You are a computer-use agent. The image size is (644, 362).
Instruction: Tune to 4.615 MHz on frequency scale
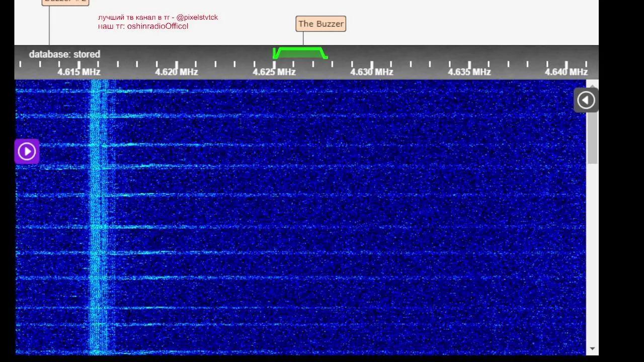click(79, 72)
